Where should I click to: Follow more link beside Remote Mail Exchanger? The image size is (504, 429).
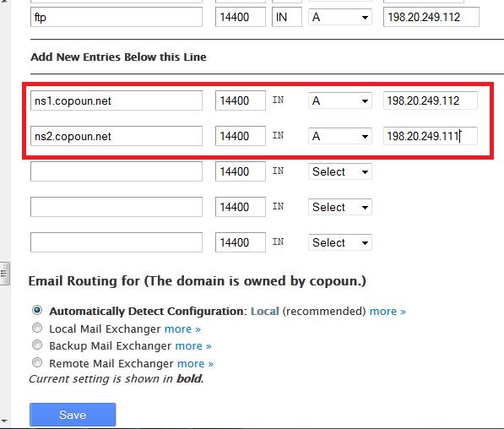pos(195,364)
